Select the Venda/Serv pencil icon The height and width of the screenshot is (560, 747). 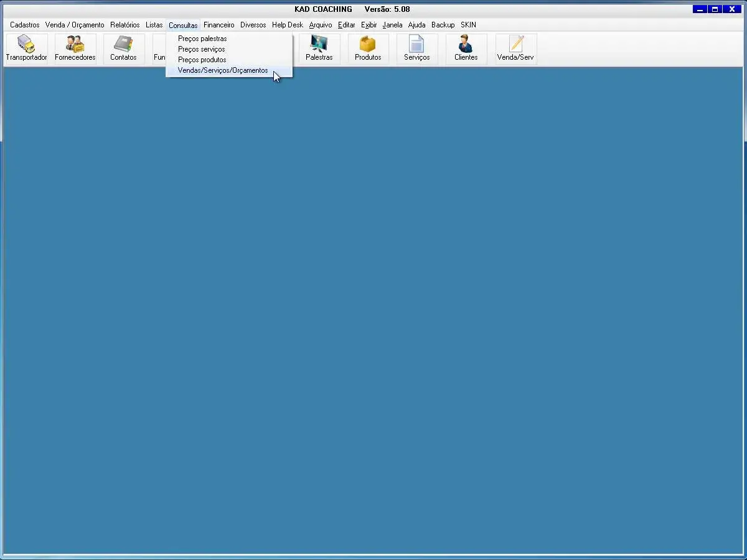(x=515, y=49)
